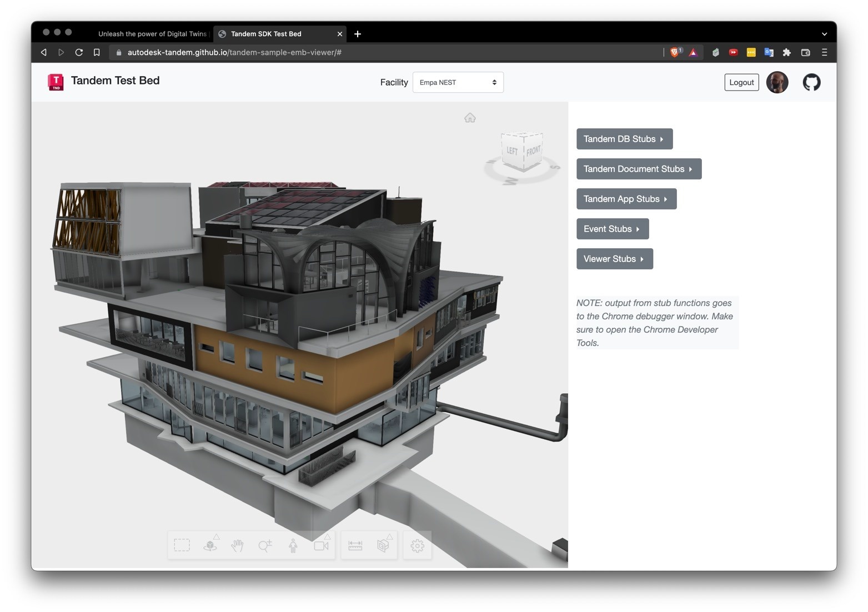This screenshot has height=612, width=868.
Task: Click the home view icon
Action: pyautogui.click(x=470, y=118)
